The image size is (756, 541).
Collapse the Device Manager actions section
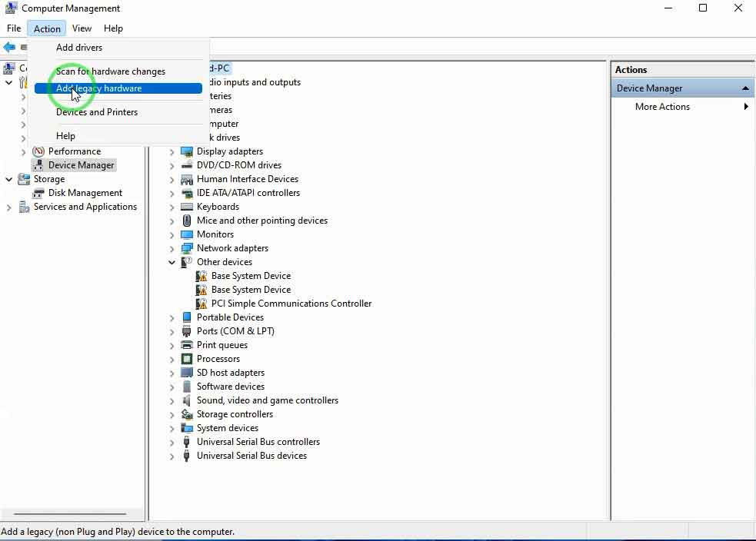(745, 88)
